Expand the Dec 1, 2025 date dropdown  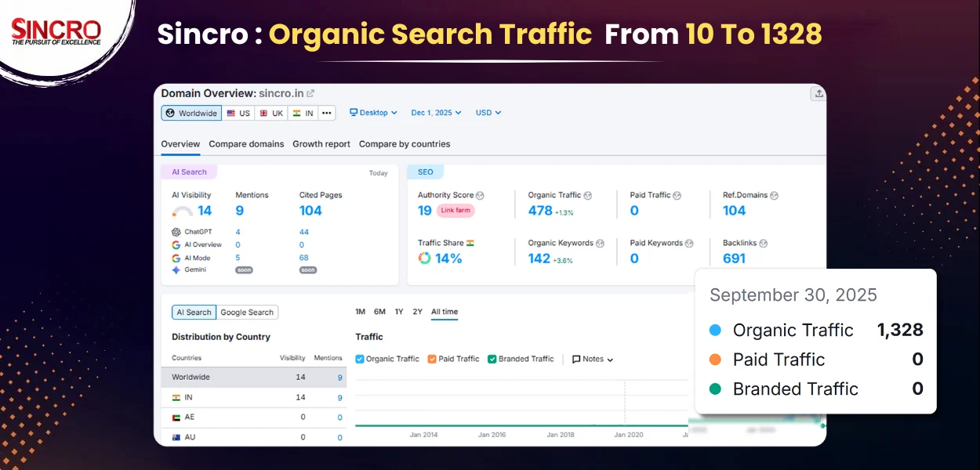(x=436, y=113)
